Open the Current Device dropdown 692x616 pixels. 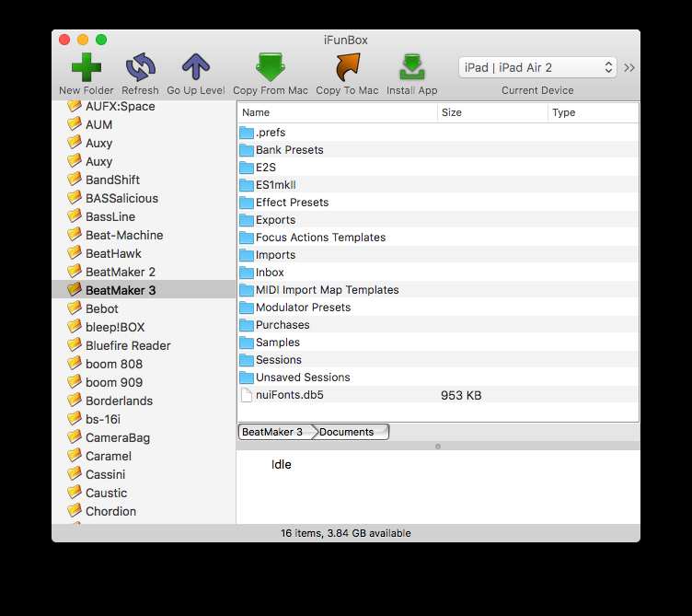537,67
